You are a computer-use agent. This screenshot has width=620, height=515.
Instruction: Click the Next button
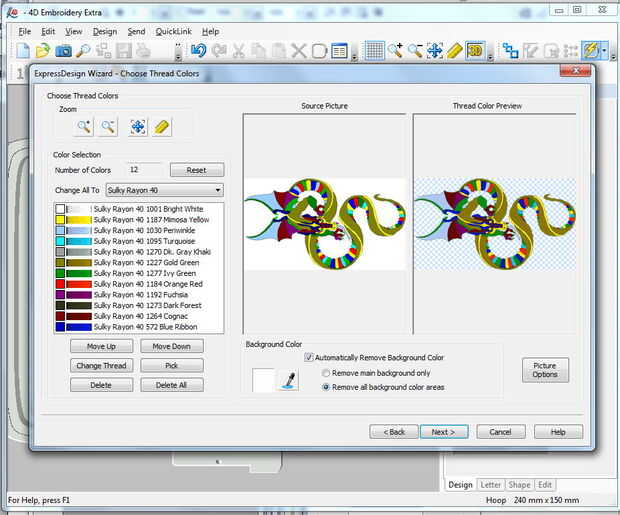pos(444,432)
